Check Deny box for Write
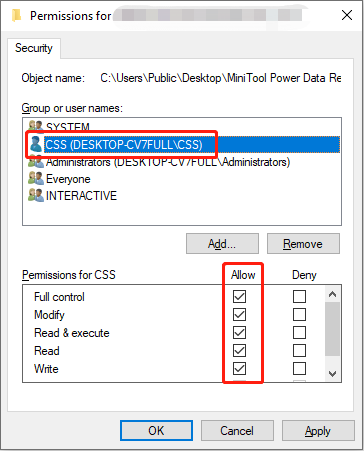The image size is (364, 451). pyautogui.click(x=299, y=369)
